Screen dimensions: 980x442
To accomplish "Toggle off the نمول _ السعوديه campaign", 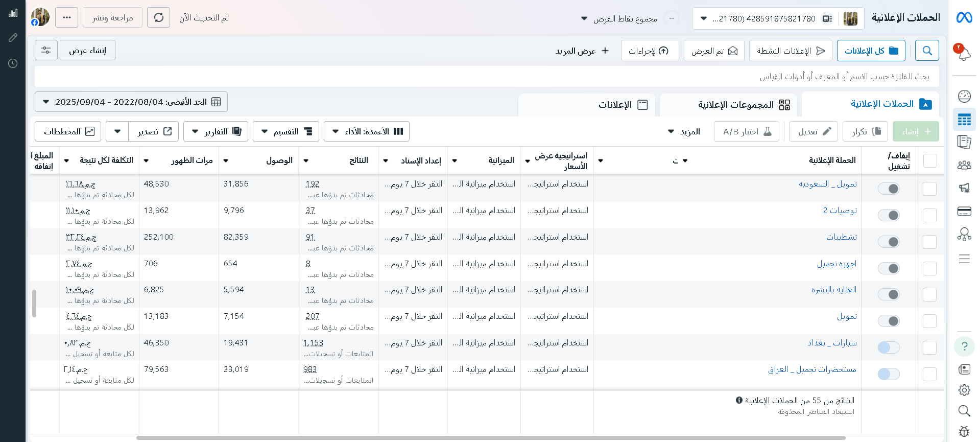I will click(889, 189).
